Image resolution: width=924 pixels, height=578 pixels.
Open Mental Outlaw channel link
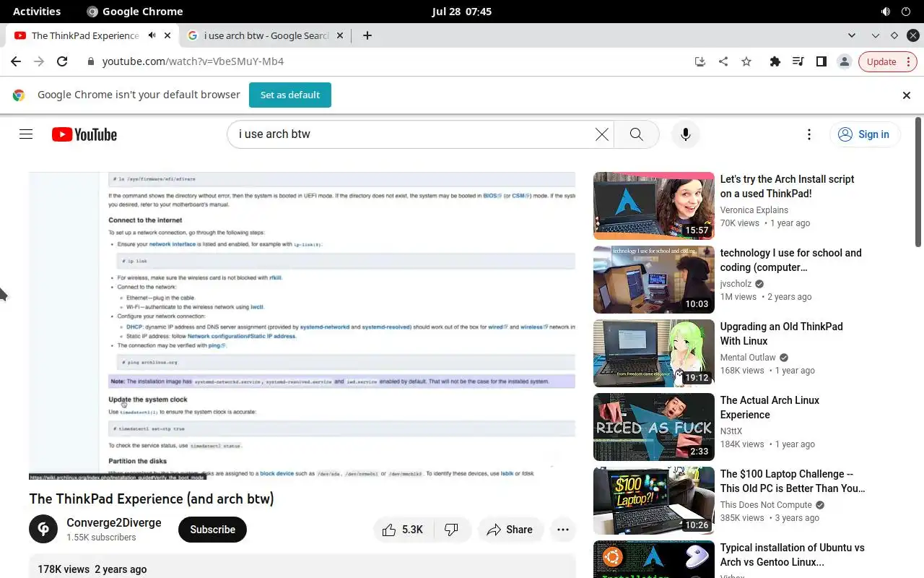pyautogui.click(x=748, y=358)
